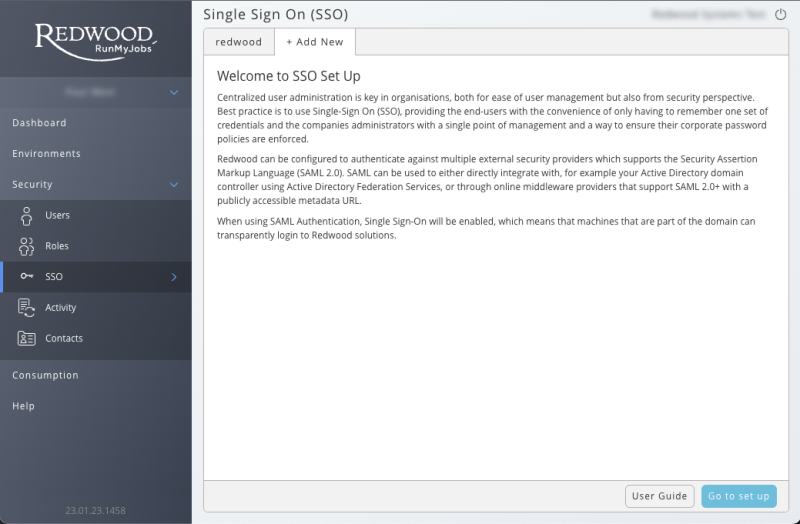Image resolution: width=800 pixels, height=524 pixels.
Task: Click the blurred user name in header
Action: pos(708,15)
